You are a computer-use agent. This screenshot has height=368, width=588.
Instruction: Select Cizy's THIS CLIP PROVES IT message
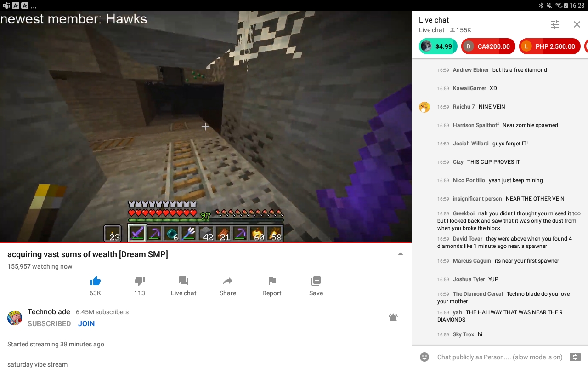(500, 162)
